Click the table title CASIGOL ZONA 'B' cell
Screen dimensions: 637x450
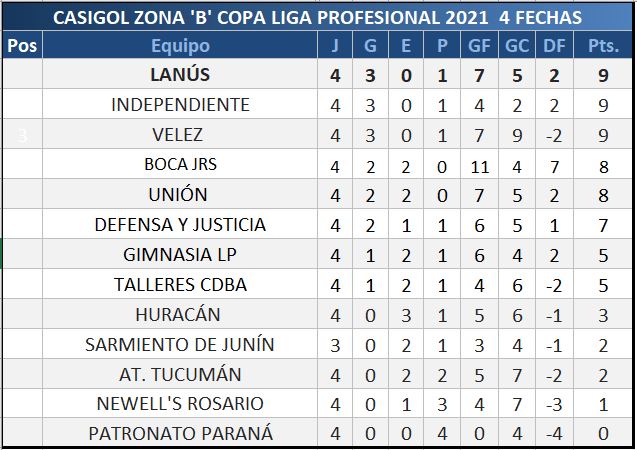(317, 18)
